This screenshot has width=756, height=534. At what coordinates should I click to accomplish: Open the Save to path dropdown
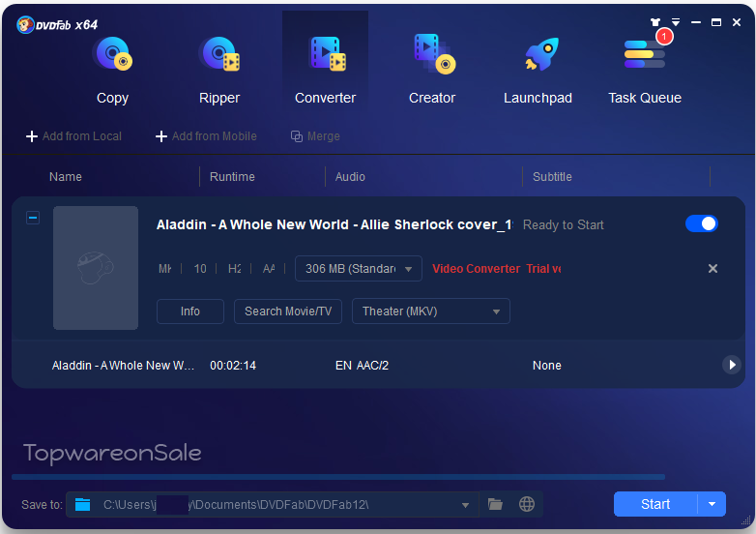click(465, 505)
